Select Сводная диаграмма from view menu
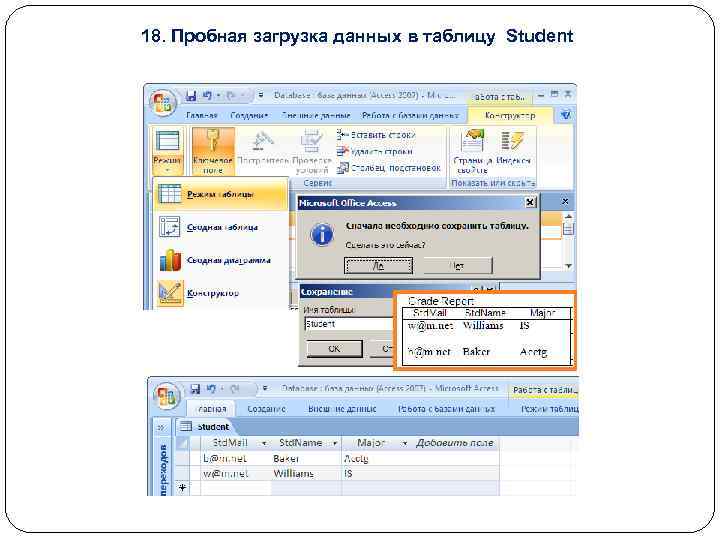 [x=221, y=260]
